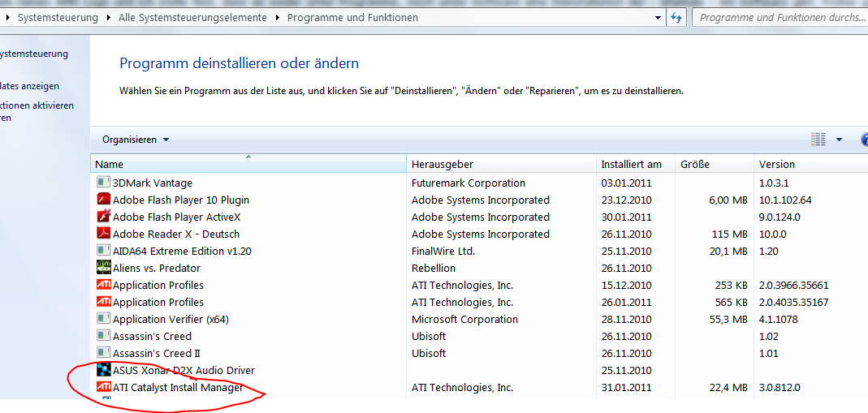
Task: Click the AIDA64 Extreme Edition icon
Action: [103, 251]
